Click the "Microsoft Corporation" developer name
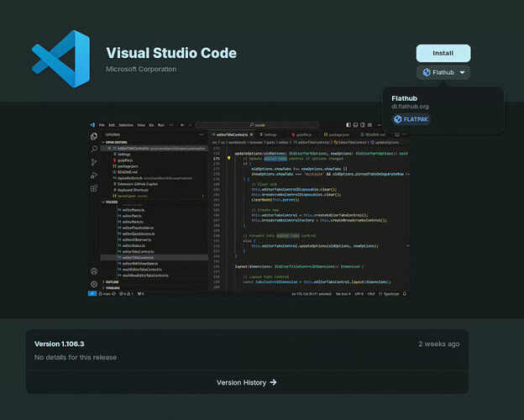 click(141, 69)
